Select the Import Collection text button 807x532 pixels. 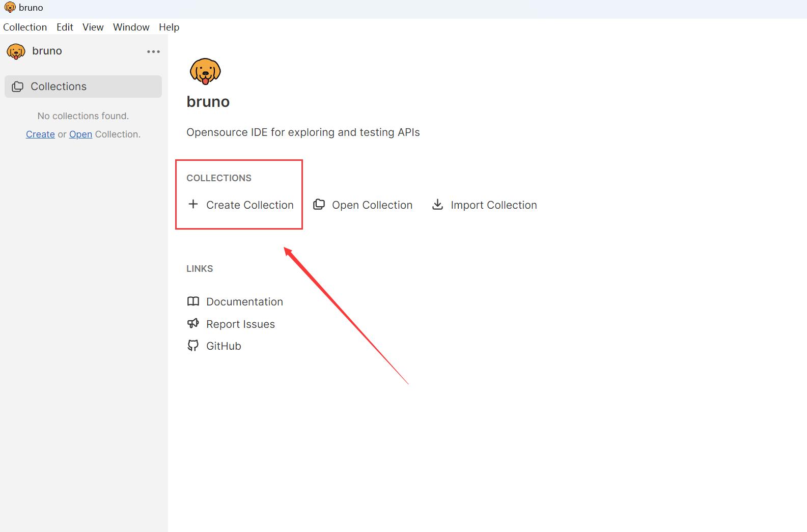point(493,205)
